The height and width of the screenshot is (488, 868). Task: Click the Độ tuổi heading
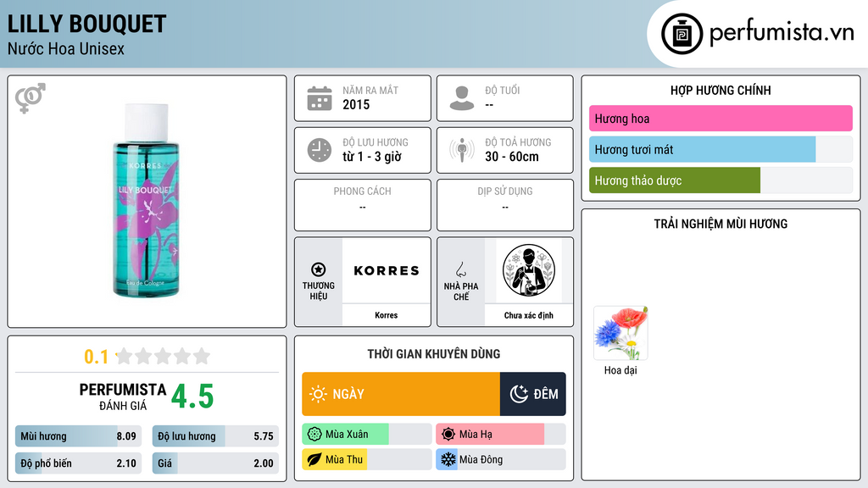(x=503, y=90)
